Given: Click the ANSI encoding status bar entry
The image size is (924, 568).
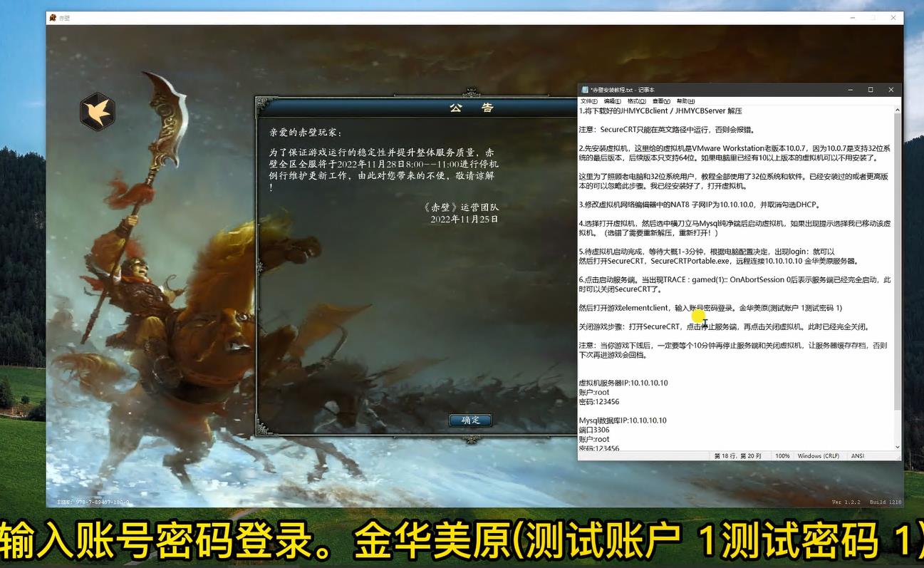Looking at the screenshot, I should [x=858, y=456].
